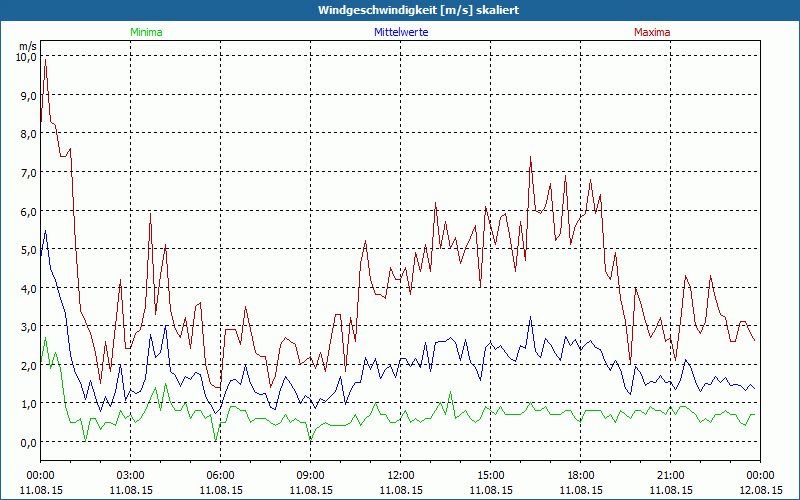
Task: Click the 21:00 time axis label
Action: 670,476
